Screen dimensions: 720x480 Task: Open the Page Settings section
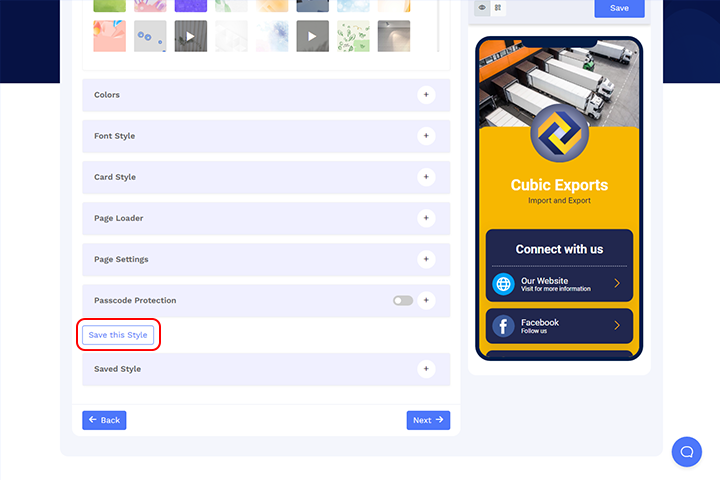[x=426, y=259]
